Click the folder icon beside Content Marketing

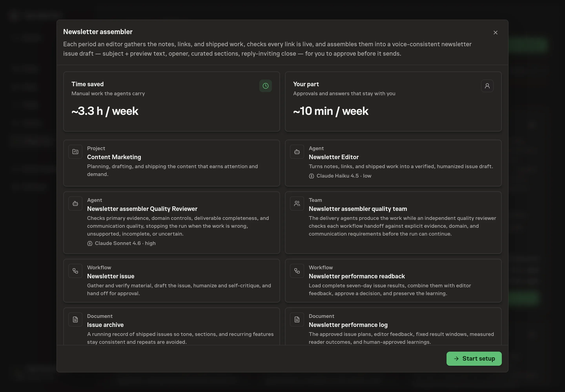point(75,152)
